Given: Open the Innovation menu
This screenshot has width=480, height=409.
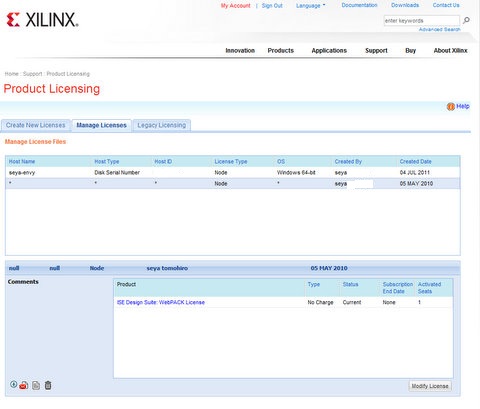Looking at the screenshot, I should [x=240, y=51].
